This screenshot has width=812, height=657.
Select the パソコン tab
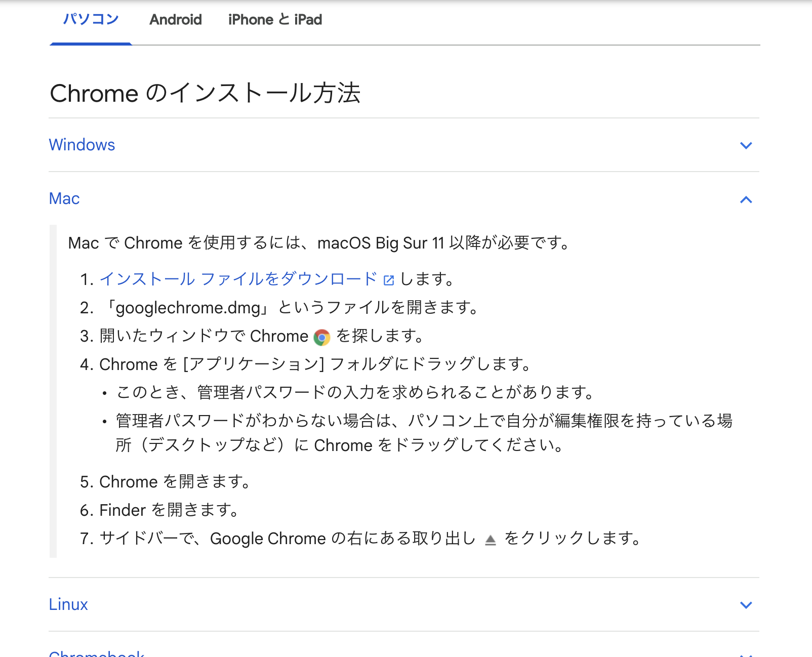[91, 20]
